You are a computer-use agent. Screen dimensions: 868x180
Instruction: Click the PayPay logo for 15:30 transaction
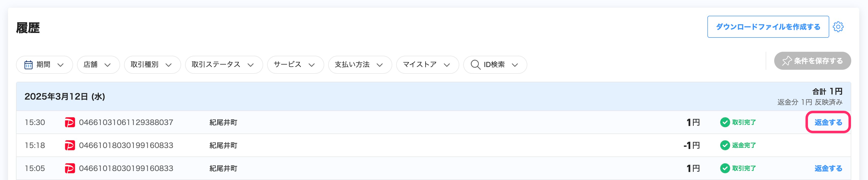point(70,122)
